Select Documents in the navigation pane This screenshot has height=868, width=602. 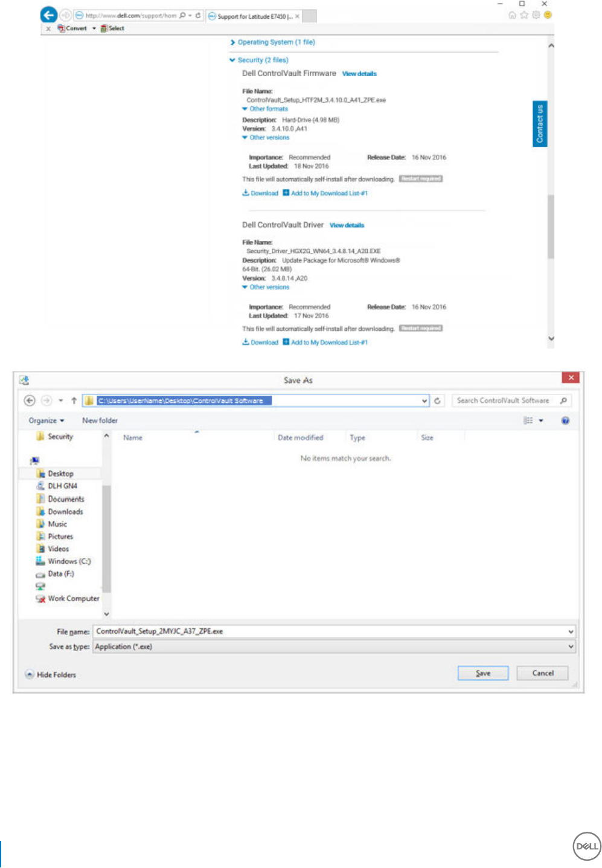pyautogui.click(x=60, y=499)
